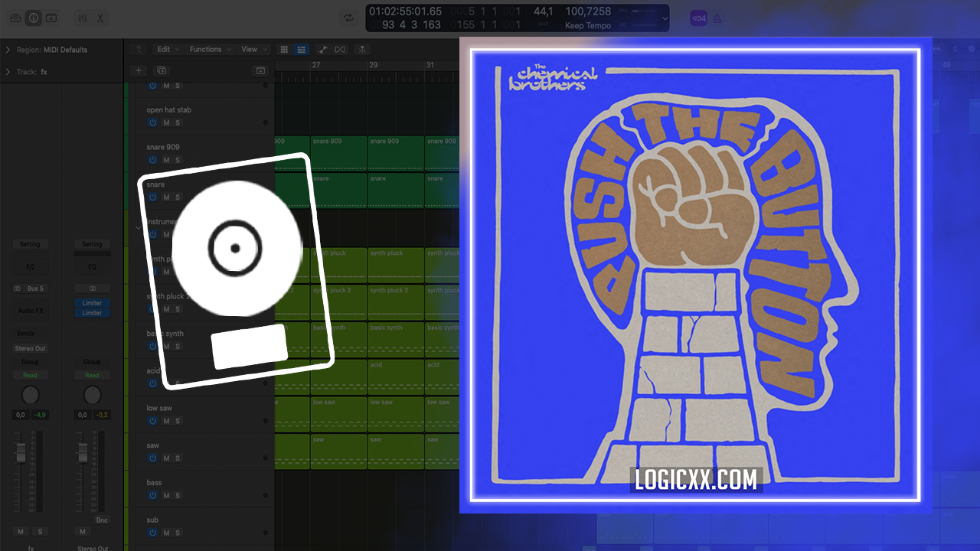Toggle power on the sub track
This screenshot has width=980, height=551.
(x=152, y=533)
